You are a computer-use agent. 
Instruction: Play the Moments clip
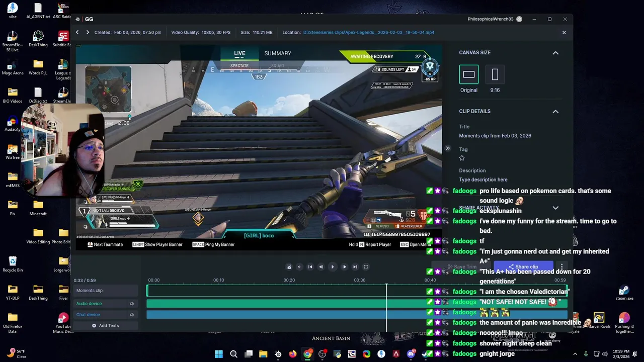(x=332, y=267)
